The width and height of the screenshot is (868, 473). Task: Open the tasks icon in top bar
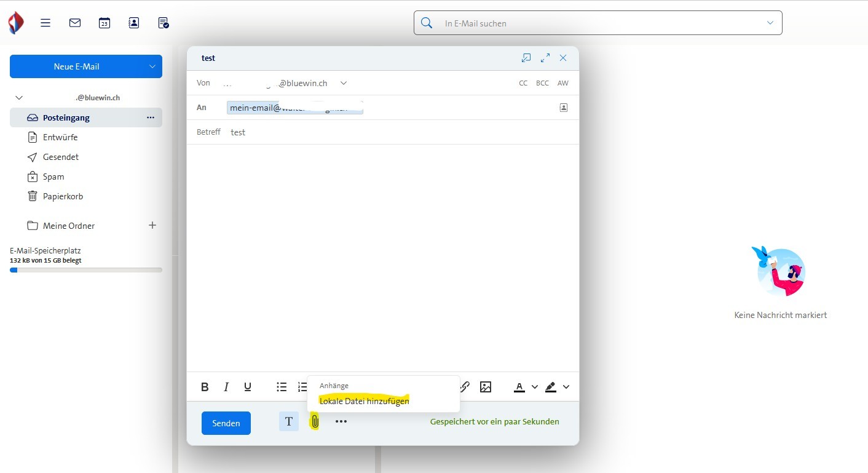point(163,23)
